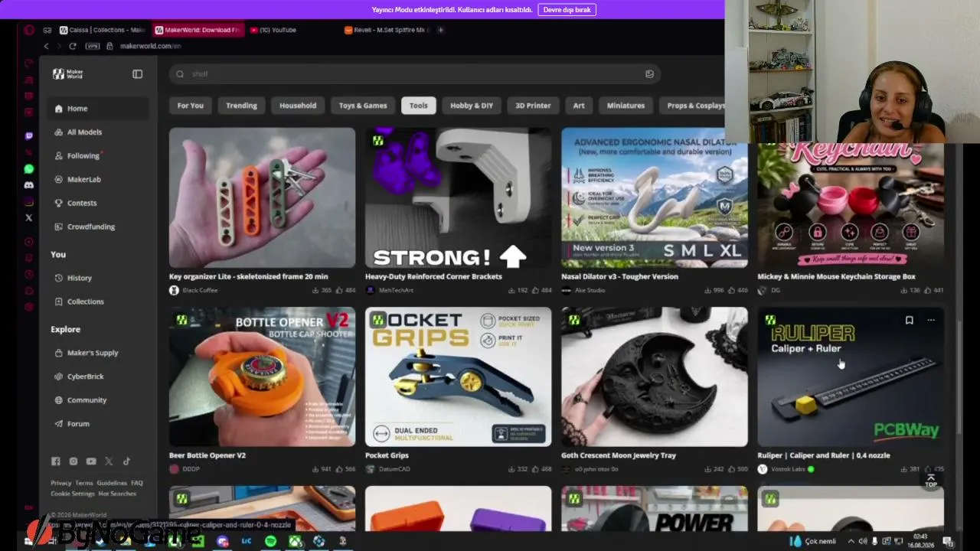The height and width of the screenshot is (551, 980).
Task: Click the back to TOP button
Action: pyautogui.click(x=931, y=481)
